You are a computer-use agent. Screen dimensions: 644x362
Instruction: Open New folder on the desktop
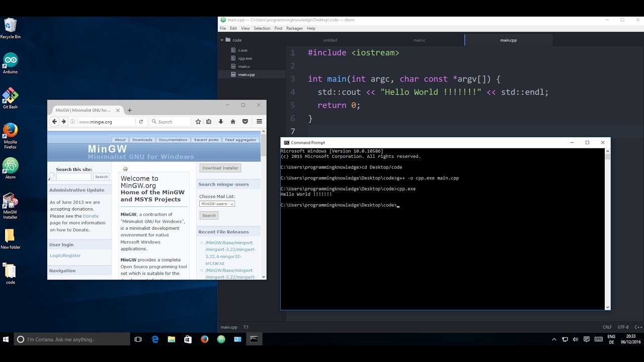pos(10,239)
